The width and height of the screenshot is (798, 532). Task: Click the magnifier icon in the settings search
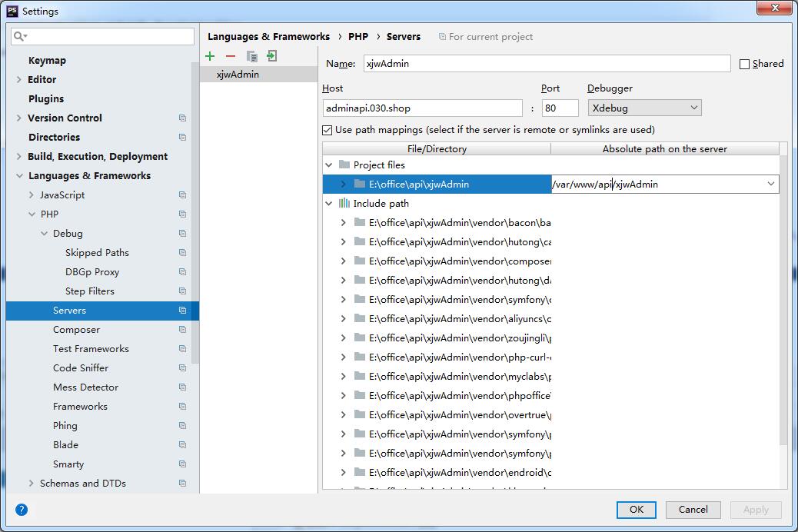(x=20, y=36)
